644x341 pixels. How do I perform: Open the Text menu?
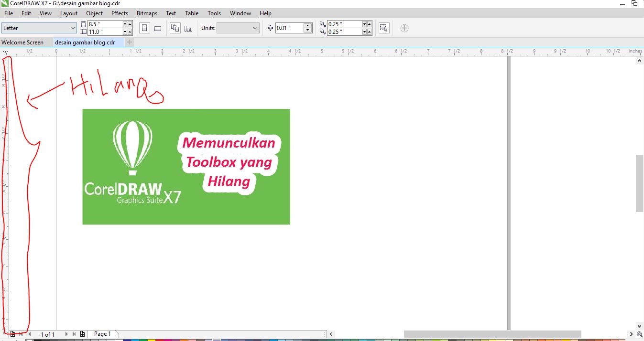pos(171,13)
